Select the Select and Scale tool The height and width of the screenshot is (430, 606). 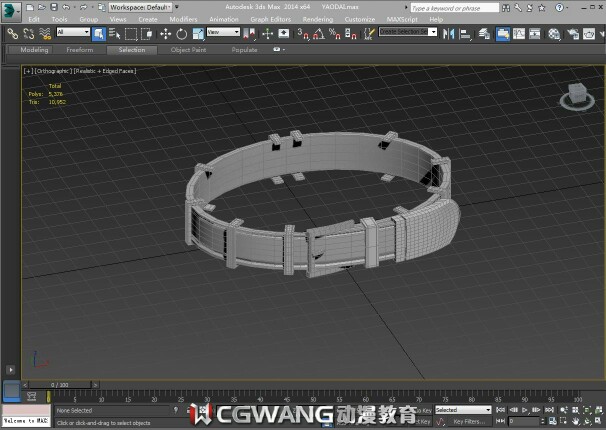tap(198, 34)
